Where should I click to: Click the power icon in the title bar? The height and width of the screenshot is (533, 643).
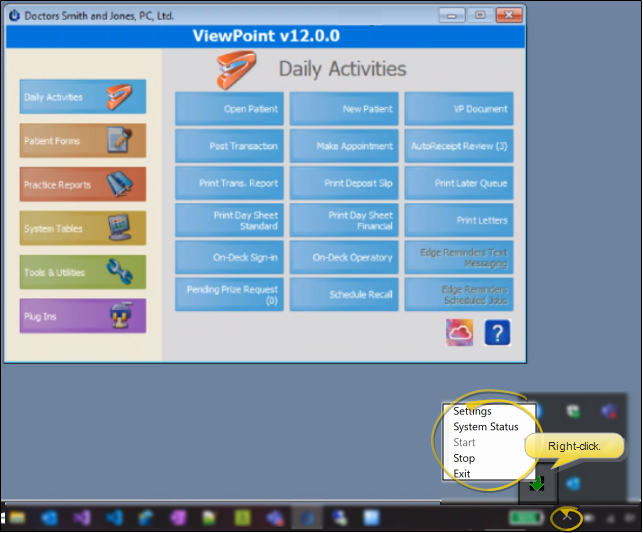14,16
